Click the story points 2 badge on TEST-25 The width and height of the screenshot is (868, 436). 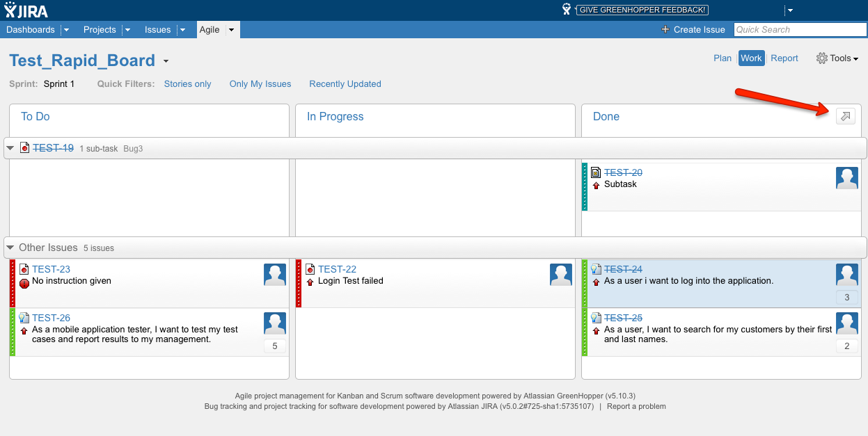click(847, 346)
